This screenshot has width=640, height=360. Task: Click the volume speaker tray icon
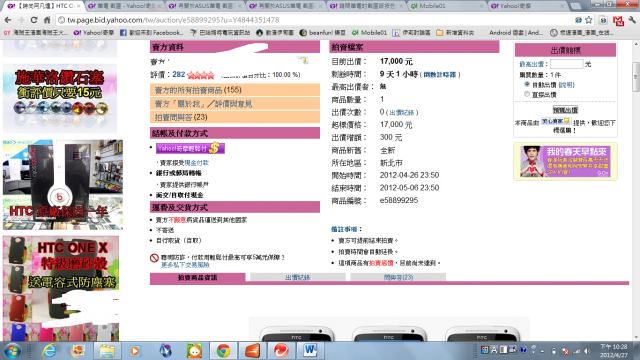click(587, 351)
